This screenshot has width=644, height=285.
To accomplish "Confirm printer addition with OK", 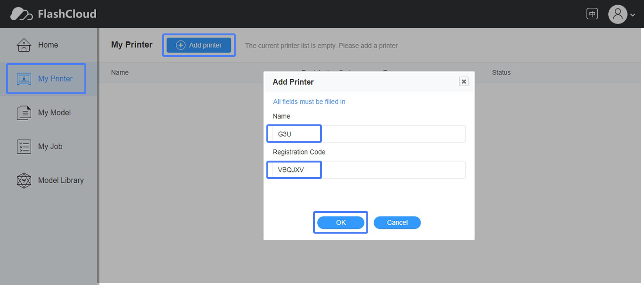I will pyautogui.click(x=340, y=222).
